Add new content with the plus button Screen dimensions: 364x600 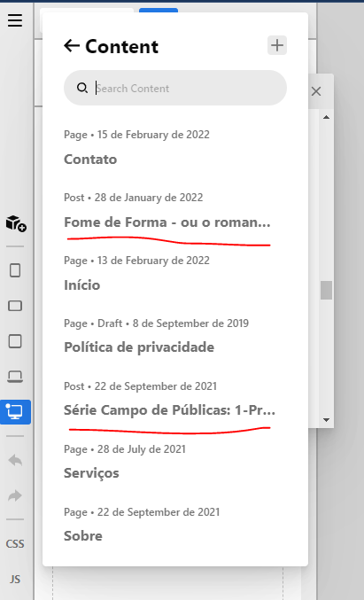[277, 45]
